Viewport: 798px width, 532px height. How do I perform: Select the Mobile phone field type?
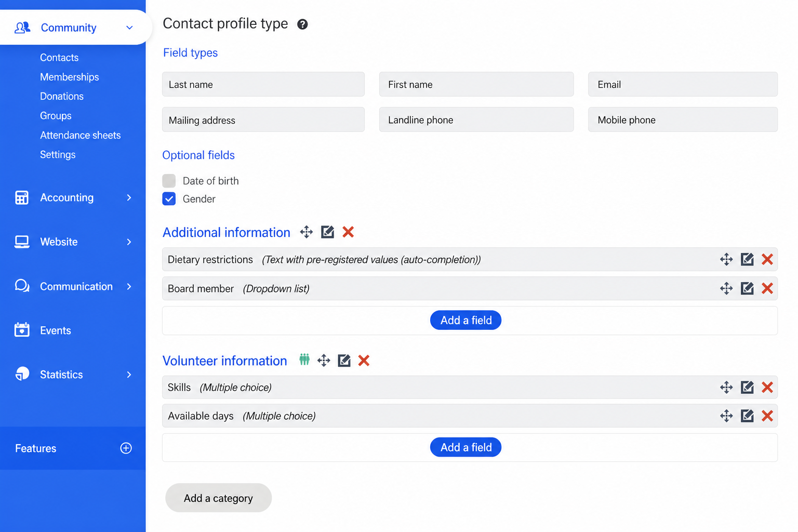coord(683,119)
